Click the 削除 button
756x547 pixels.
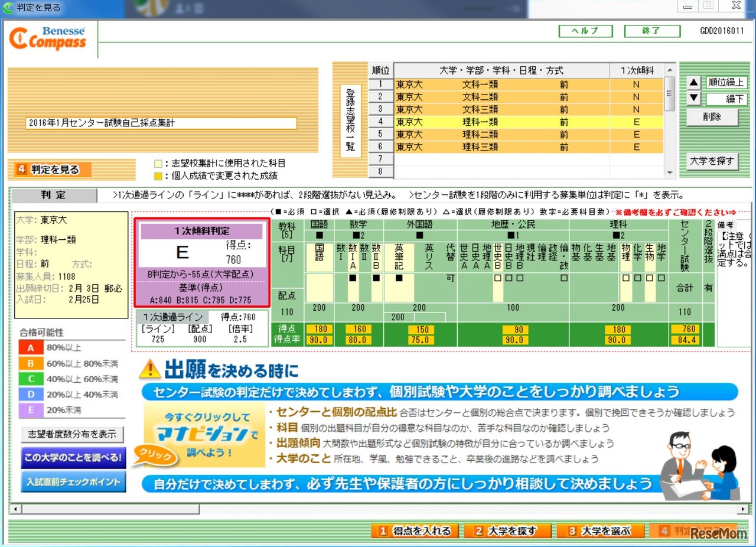point(712,117)
